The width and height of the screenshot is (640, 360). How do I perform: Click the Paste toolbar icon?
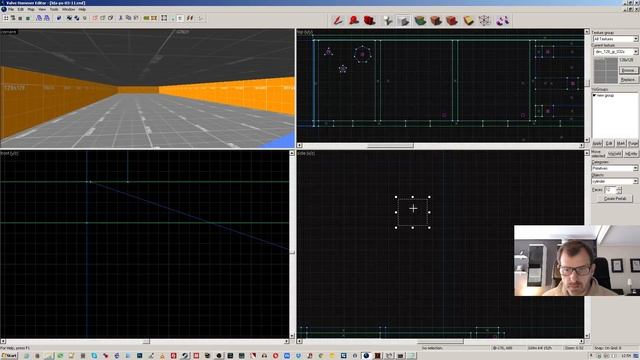click(x=136, y=18)
